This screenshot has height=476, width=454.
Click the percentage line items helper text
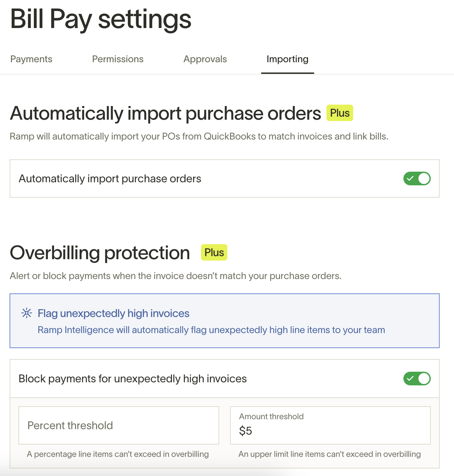click(118, 454)
